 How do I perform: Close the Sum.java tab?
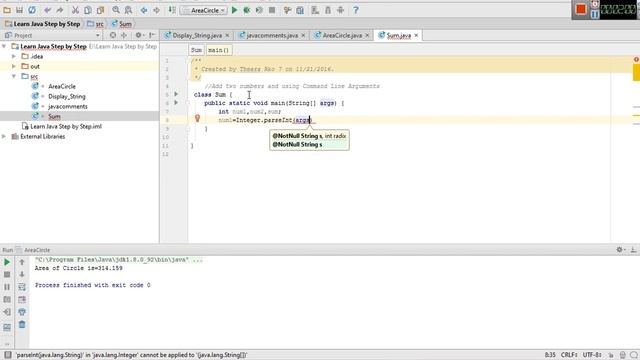click(x=416, y=36)
